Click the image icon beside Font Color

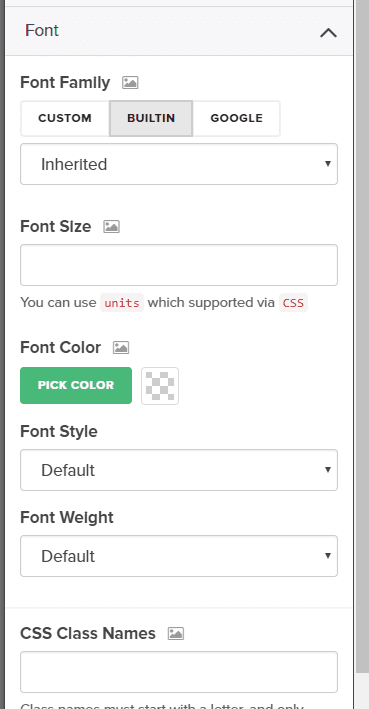(x=121, y=347)
